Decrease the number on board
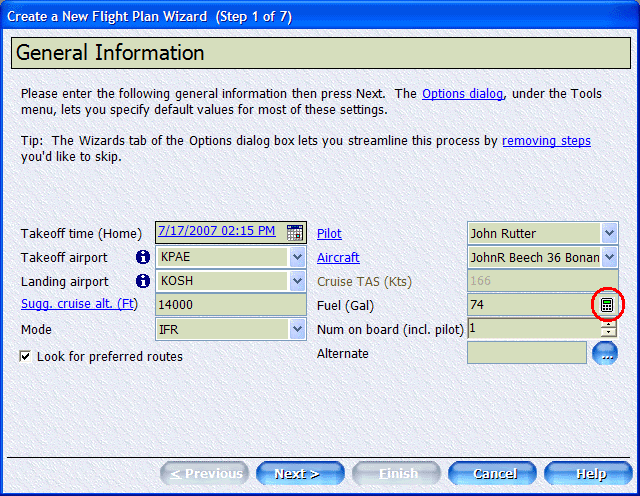Screen dimensions: 640x496 coord(608,332)
